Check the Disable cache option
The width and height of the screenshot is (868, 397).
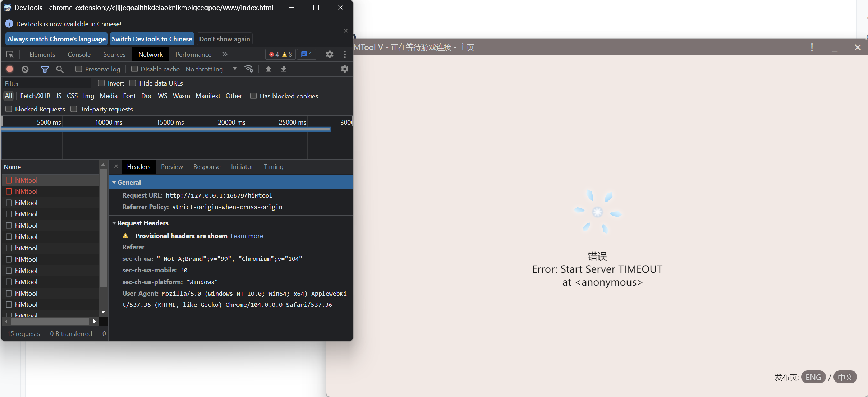tap(134, 69)
